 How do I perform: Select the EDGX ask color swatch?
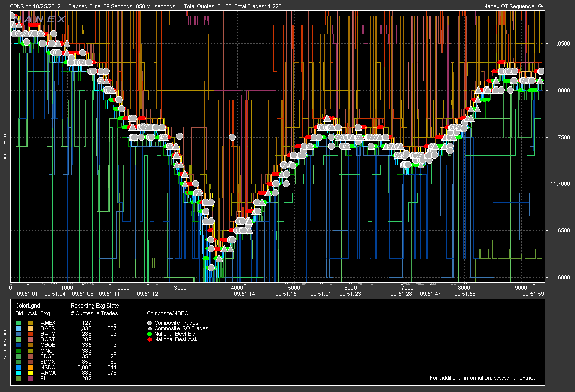[31, 362]
